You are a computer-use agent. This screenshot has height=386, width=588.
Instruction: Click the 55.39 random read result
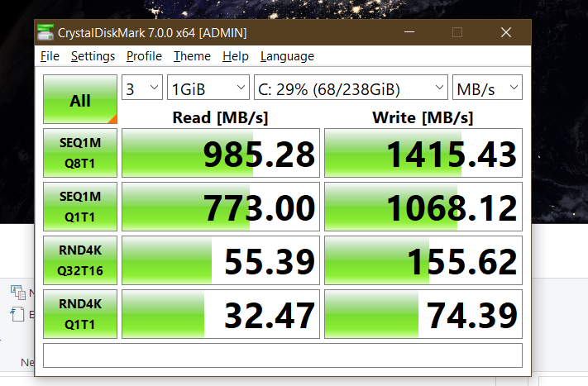point(221,260)
